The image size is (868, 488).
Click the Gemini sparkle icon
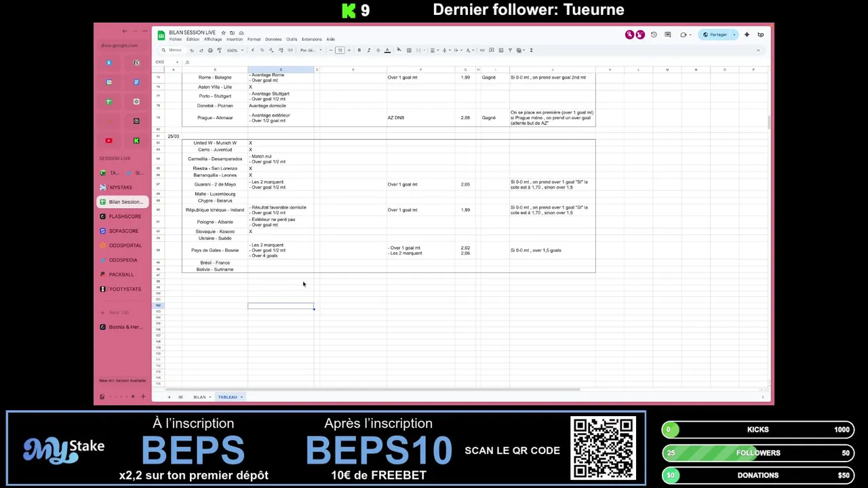pos(747,35)
